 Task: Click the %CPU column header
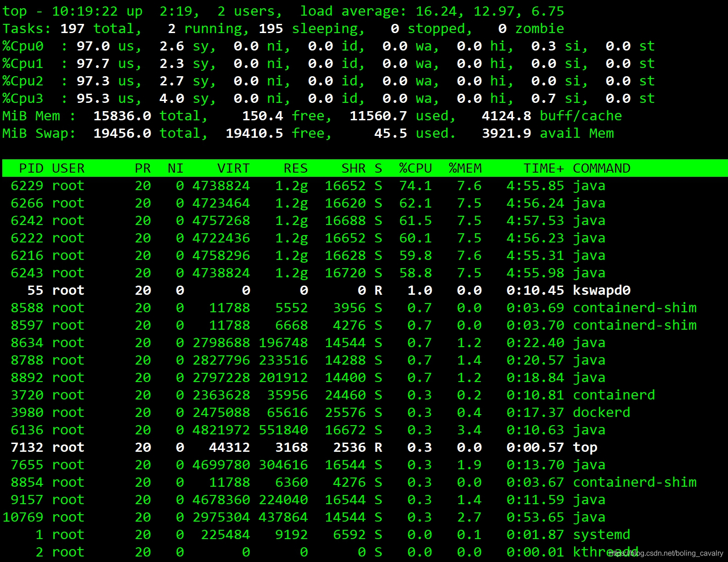point(416,169)
